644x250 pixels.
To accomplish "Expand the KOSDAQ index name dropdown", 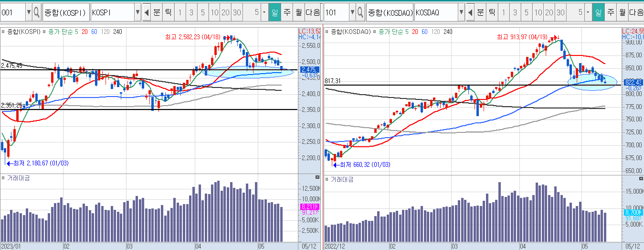I will point(461,12).
